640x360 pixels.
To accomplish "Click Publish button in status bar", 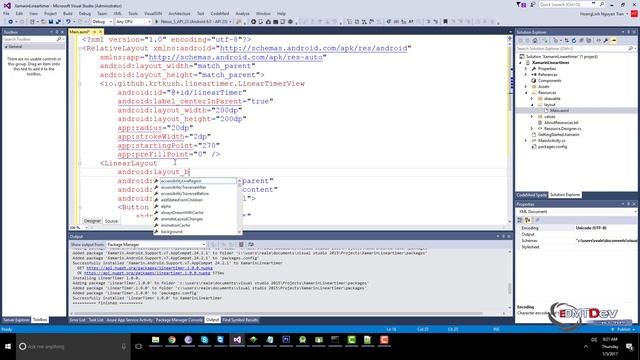I will [x=623, y=329].
